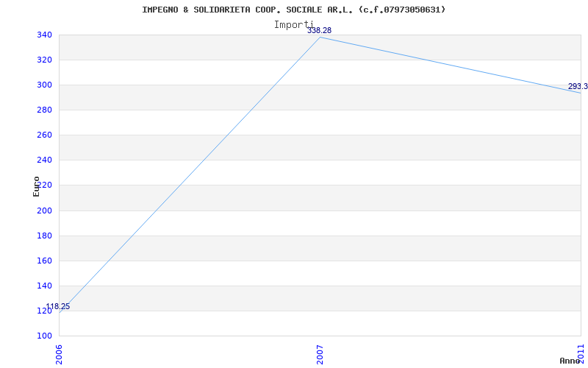Select the 2006 x-axis year label
The height and width of the screenshot is (368, 588).
pyautogui.click(x=59, y=355)
